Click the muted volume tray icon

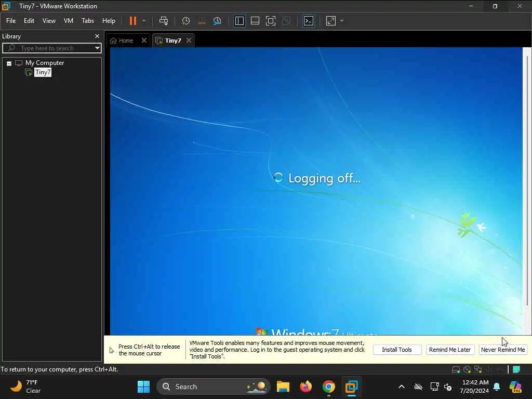pos(448,387)
